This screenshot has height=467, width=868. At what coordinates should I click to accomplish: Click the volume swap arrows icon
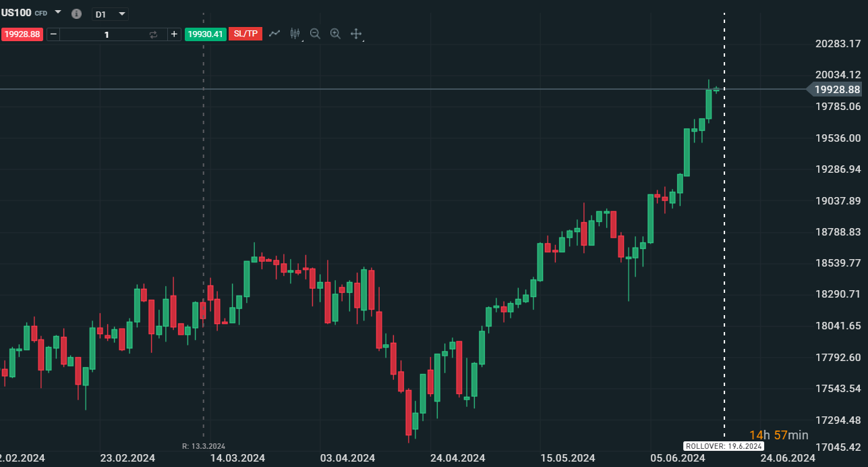[x=154, y=34]
